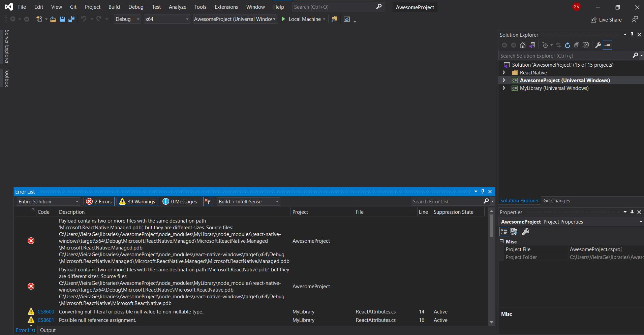
Task: Click the CS8600 warning code link
Action: pos(46,311)
